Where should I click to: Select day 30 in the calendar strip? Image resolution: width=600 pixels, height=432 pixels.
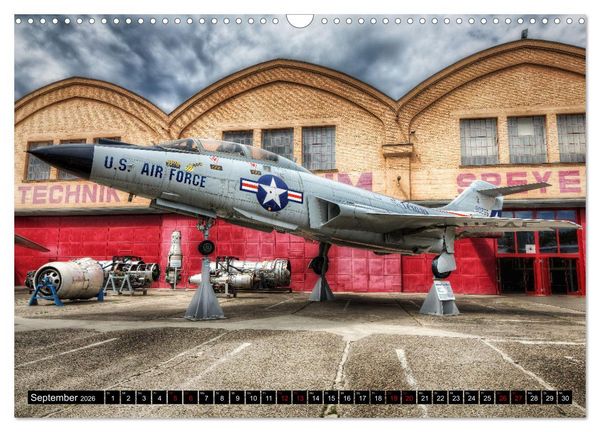[565, 398]
